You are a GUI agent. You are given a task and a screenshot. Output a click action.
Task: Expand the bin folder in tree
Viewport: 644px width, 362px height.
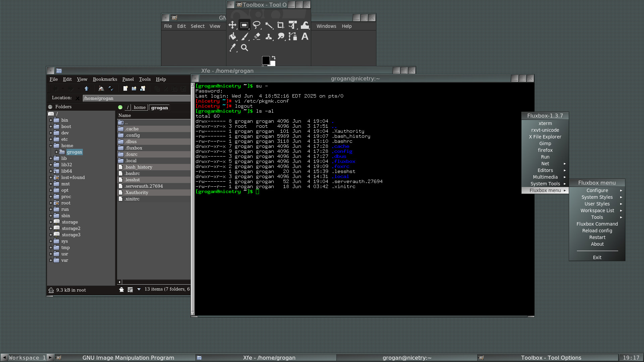point(51,120)
